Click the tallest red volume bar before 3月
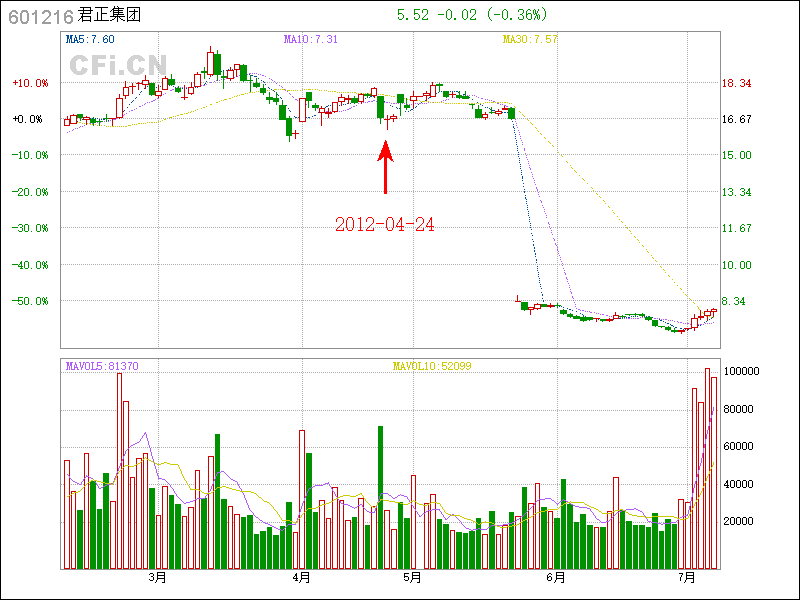Image resolution: width=800 pixels, height=600 pixels. [x=119, y=471]
